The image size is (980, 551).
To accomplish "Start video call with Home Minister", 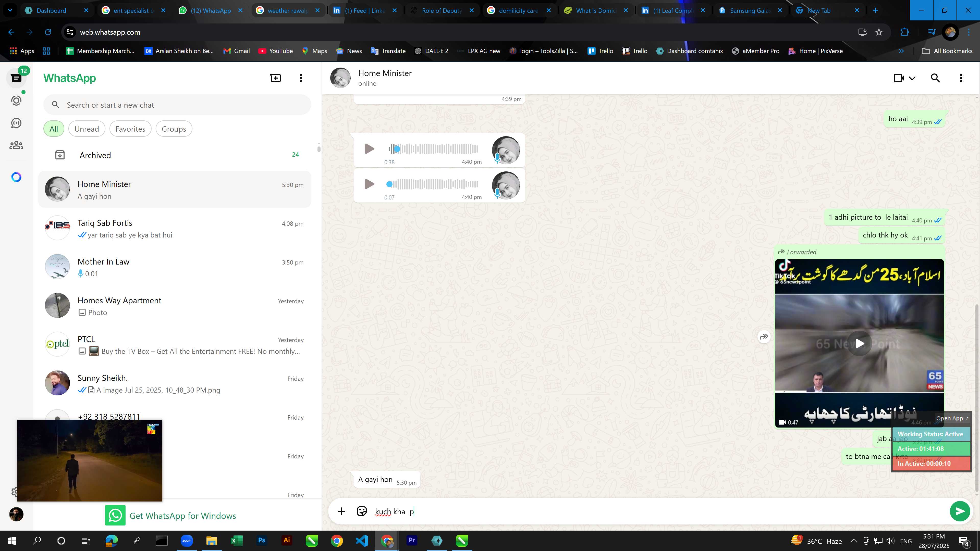I will pyautogui.click(x=899, y=78).
